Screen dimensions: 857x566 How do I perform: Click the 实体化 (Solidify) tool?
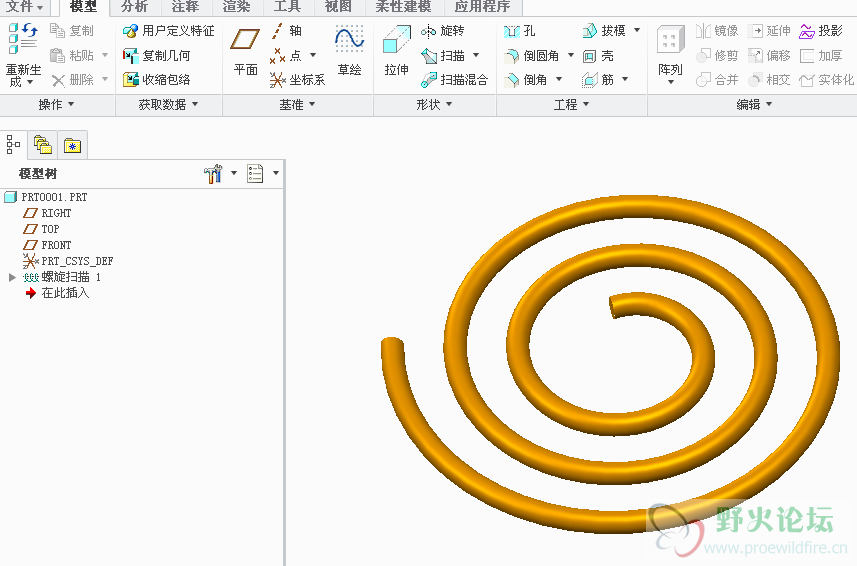point(826,80)
